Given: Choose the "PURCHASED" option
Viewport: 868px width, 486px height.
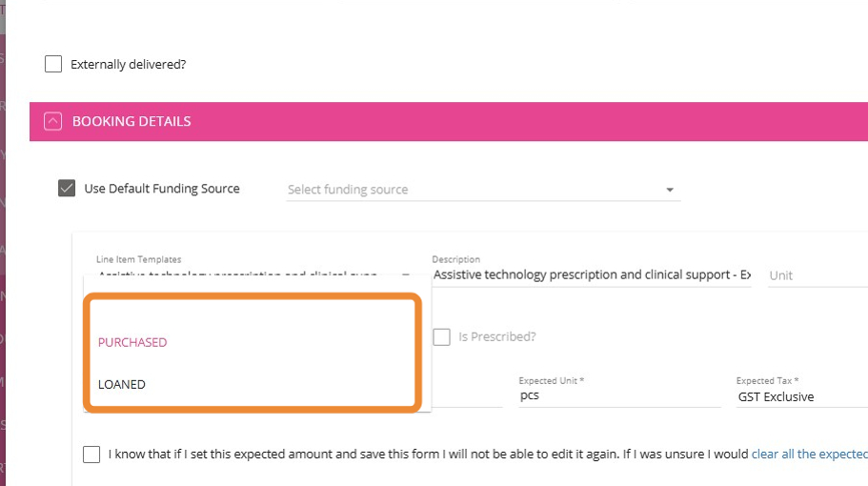Looking at the screenshot, I should tap(132, 342).
